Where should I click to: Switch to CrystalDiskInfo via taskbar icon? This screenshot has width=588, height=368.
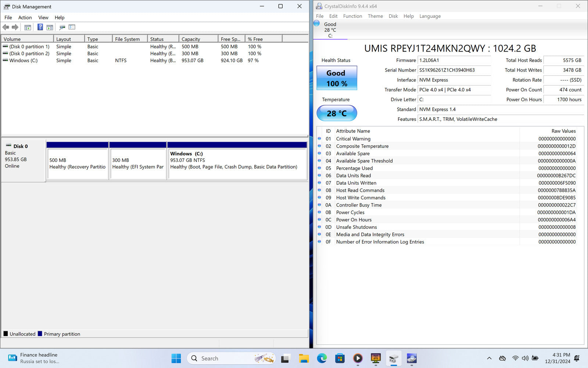click(412, 358)
